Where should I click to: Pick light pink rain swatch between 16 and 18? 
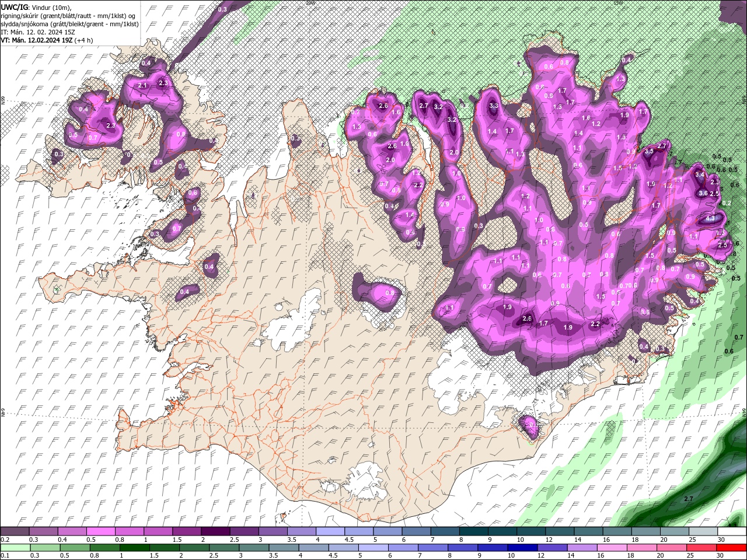click(612, 548)
